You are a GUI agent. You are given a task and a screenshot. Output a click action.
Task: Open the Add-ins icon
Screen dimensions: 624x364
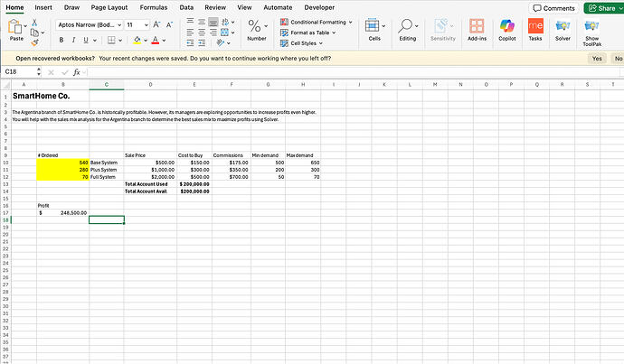[477, 26]
